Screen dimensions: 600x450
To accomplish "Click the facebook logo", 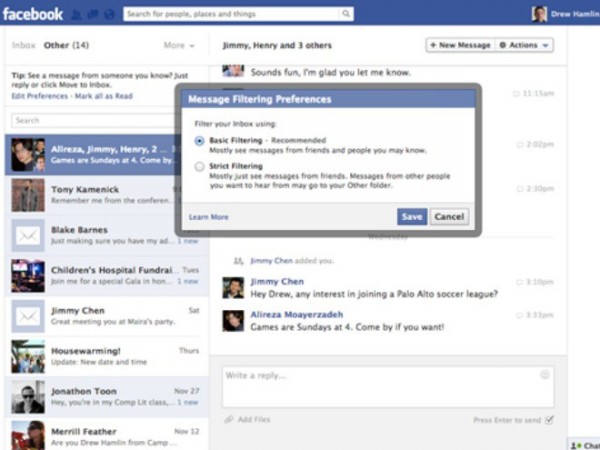I will pos(33,14).
